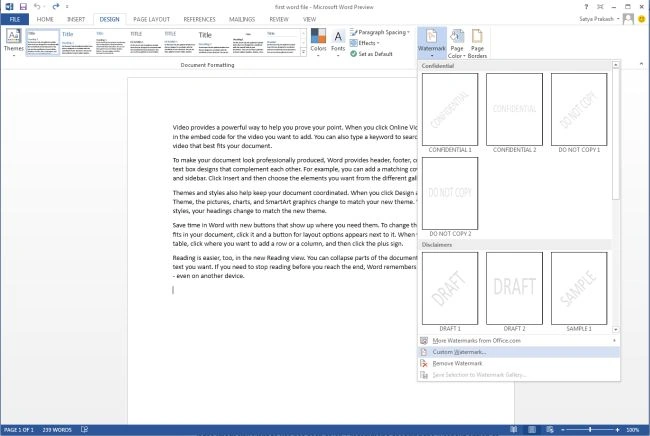Screen dimensions: 650x436
Task: Open the FILE tab
Action: [x=15, y=19]
